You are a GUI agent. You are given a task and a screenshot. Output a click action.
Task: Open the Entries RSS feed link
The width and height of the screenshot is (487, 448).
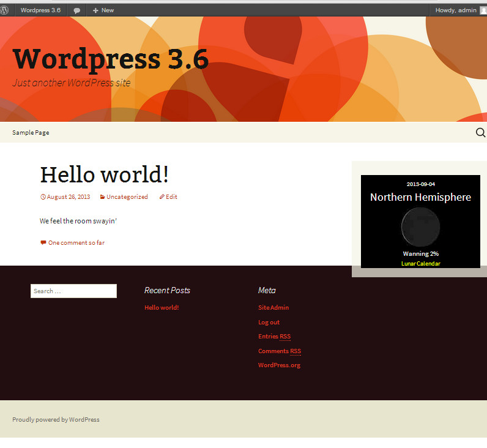pyautogui.click(x=274, y=337)
